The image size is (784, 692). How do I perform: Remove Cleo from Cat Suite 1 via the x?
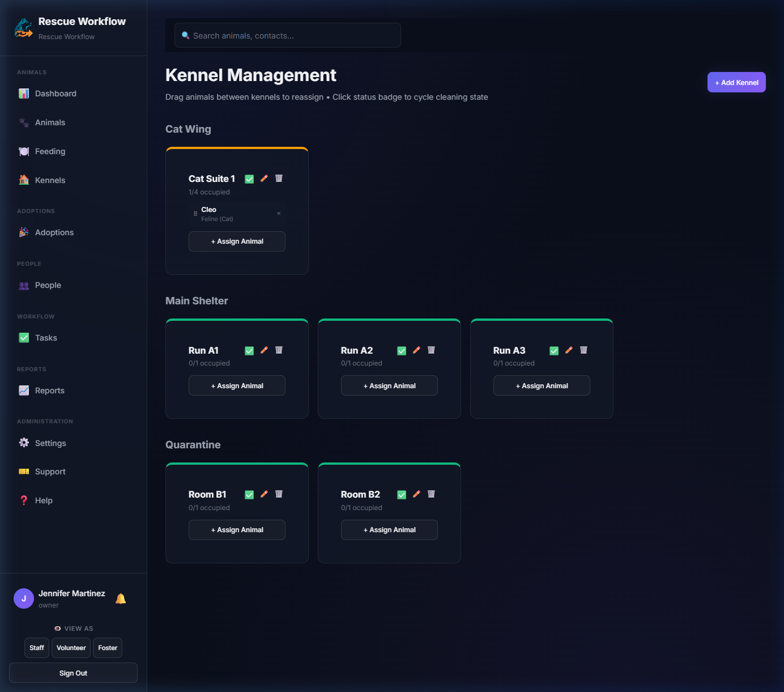pyautogui.click(x=279, y=214)
